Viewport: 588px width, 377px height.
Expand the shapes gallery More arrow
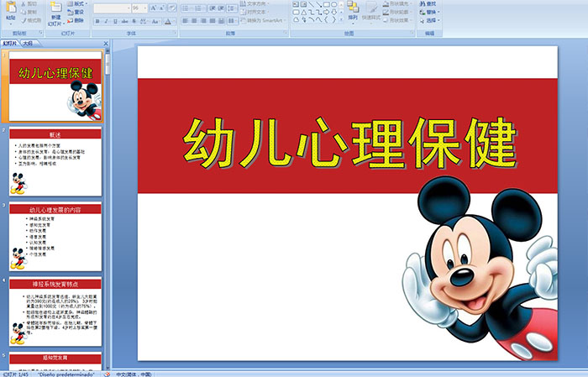[341, 18]
